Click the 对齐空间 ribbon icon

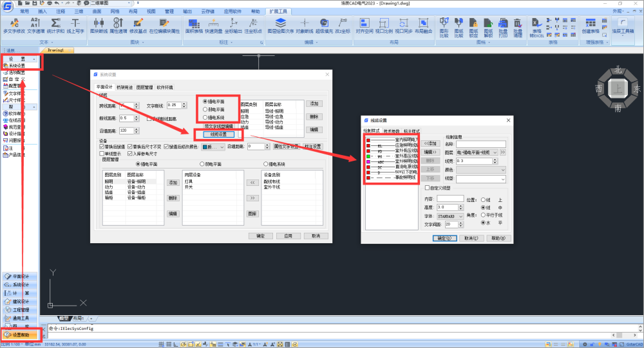click(365, 25)
